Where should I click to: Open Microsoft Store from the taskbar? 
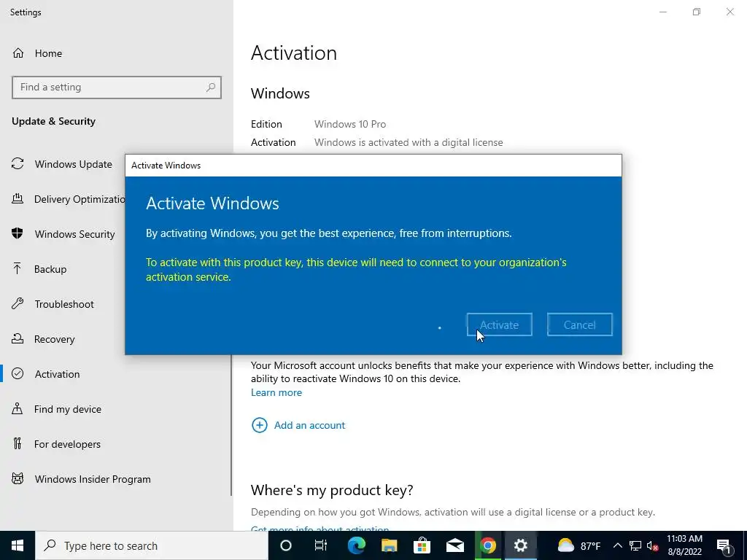point(422,545)
